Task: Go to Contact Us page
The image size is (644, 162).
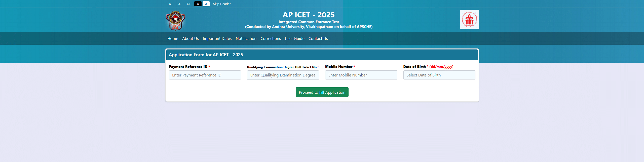Action: coord(318,38)
